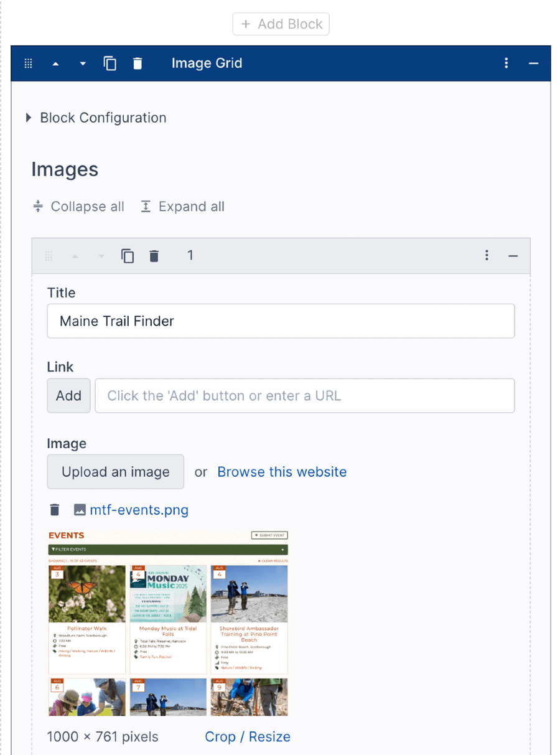Collapse the Image Grid block
Image resolution: width=560 pixels, height=755 pixels.
coord(534,63)
